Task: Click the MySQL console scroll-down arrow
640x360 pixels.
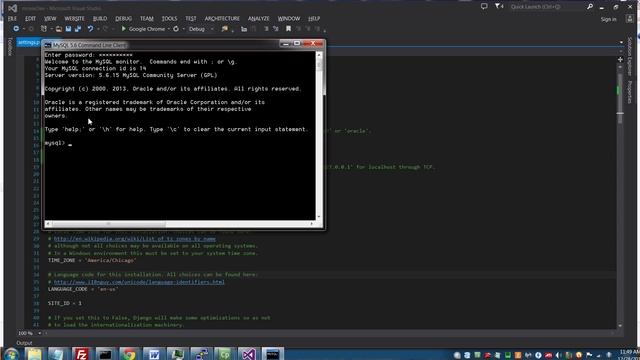Action: tap(319, 217)
